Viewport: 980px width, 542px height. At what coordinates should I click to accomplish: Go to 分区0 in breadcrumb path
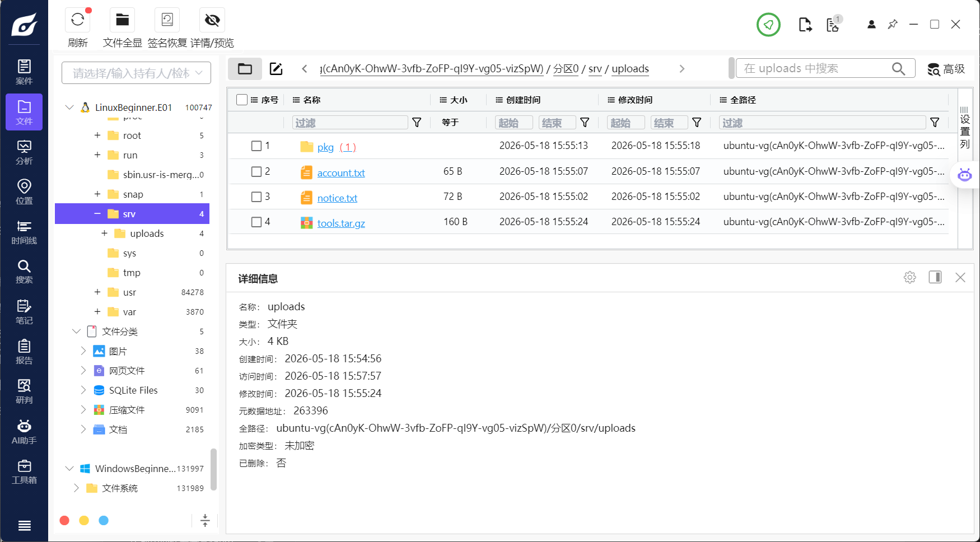tap(566, 69)
